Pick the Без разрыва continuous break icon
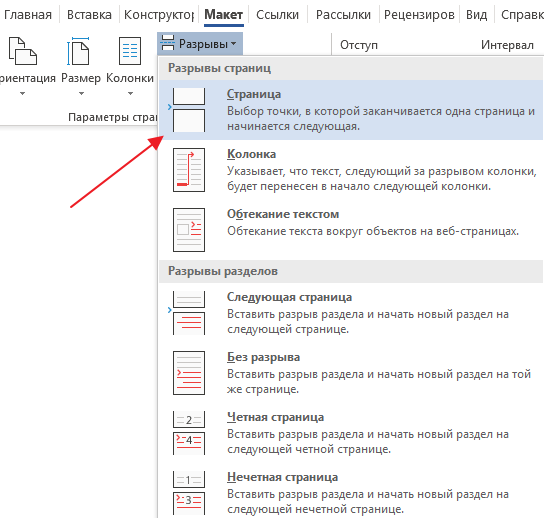The height and width of the screenshot is (518, 544). coord(189,373)
